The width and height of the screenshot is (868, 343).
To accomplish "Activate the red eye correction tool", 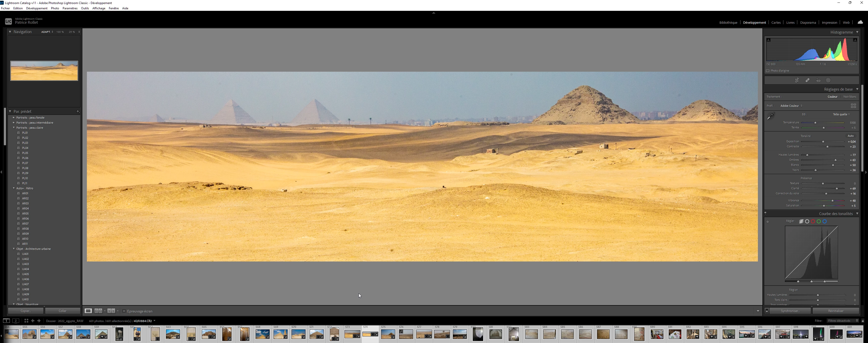I will (x=819, y=81).
